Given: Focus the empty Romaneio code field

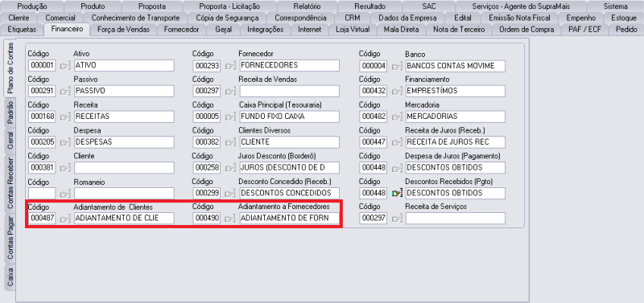Looking at the screenshot, I should click(x=42, y=193).
